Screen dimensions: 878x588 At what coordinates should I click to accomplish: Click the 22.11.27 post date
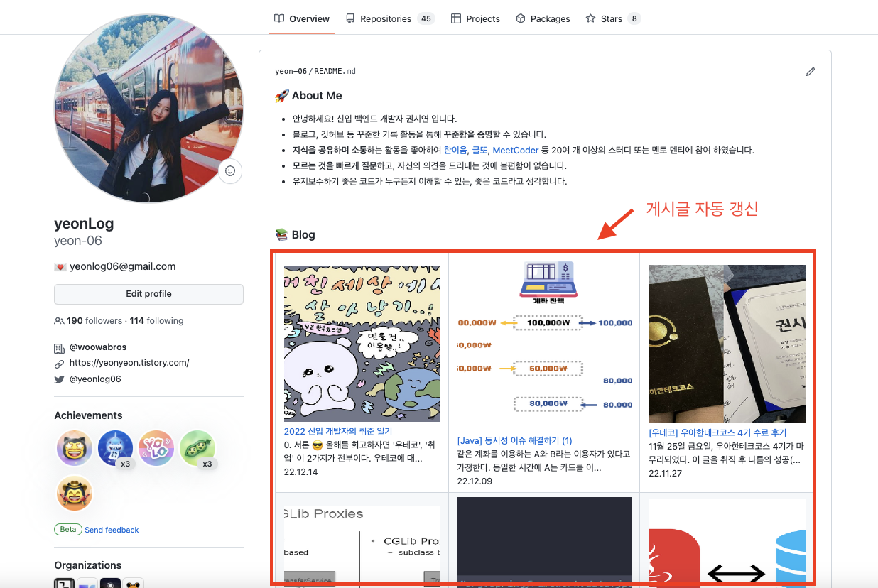(x=666, y=473)
